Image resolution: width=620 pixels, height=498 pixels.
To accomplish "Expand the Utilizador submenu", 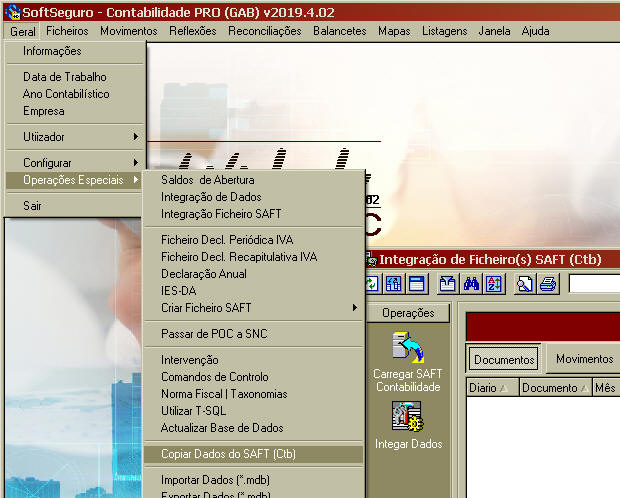I will (74, 137).
